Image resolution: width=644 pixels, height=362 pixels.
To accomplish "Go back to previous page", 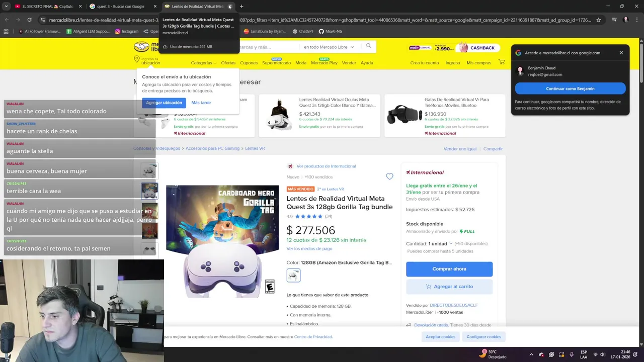I will click(7, 20).
